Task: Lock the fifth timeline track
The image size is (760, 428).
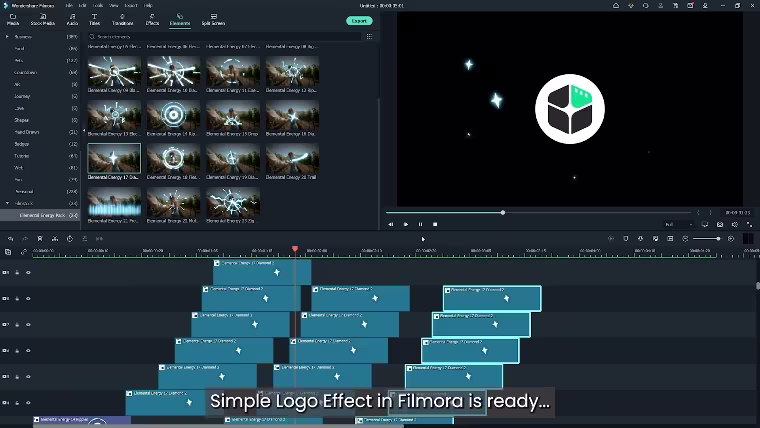Action: (x=17, y=377)
